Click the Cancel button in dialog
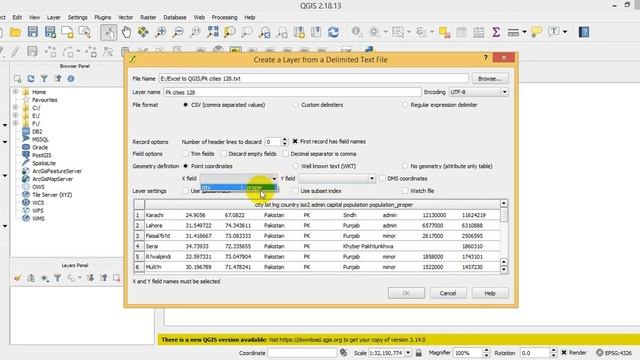The image size is (640, 360). [448, 293]
